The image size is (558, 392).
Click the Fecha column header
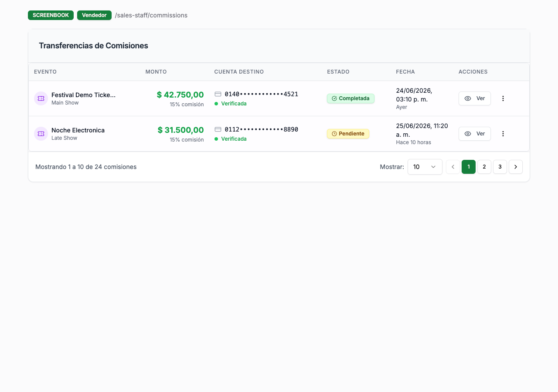[405, 72]
